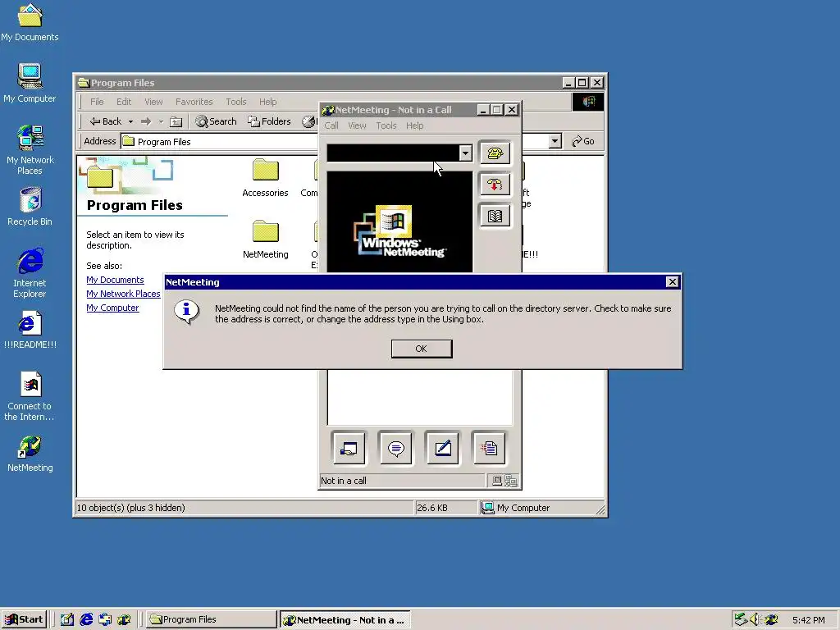840x630 pixels.
Task: Maximize the Program Files window
Action: coord(582,83)
